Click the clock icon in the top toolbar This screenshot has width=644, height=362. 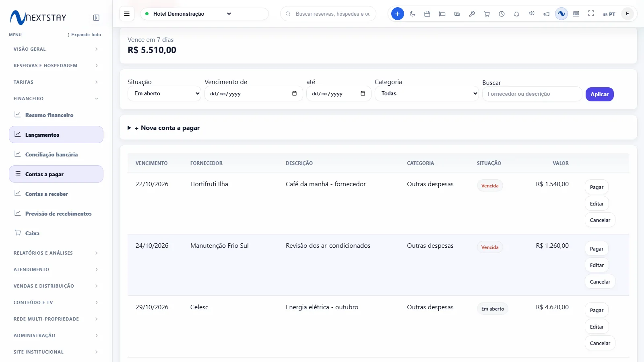(502, 14)
